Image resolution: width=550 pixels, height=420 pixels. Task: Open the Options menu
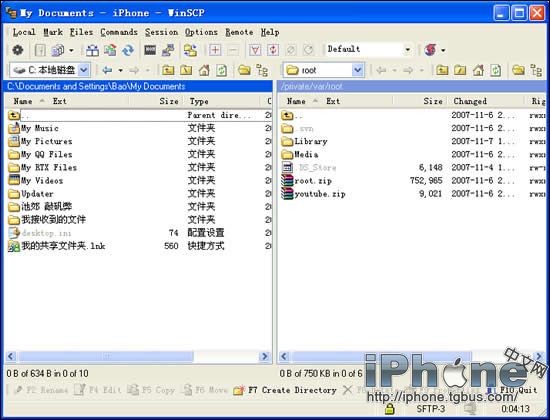pyautogui.click(x=201, y=32)
